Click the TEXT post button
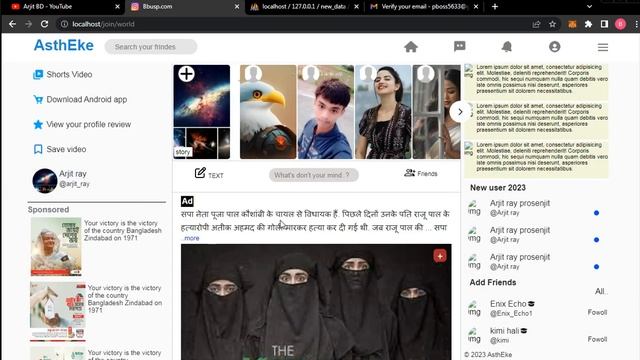 (x=209, y=174)
